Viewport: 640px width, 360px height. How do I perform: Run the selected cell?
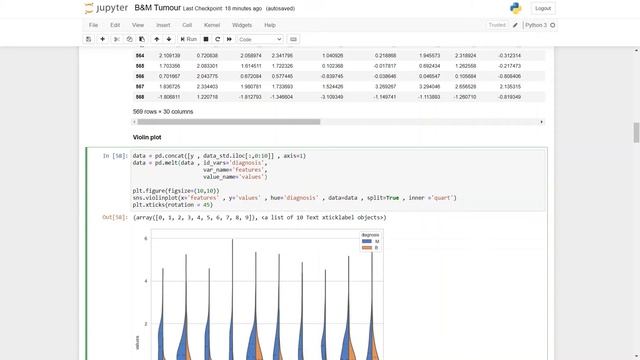(x=189, y=39)
